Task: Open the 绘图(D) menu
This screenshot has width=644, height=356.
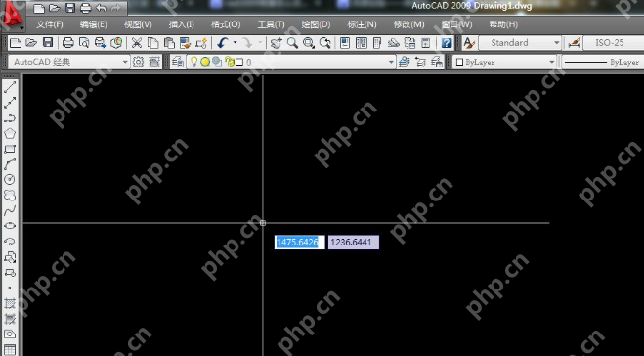Action: click(x=316, y=24)
